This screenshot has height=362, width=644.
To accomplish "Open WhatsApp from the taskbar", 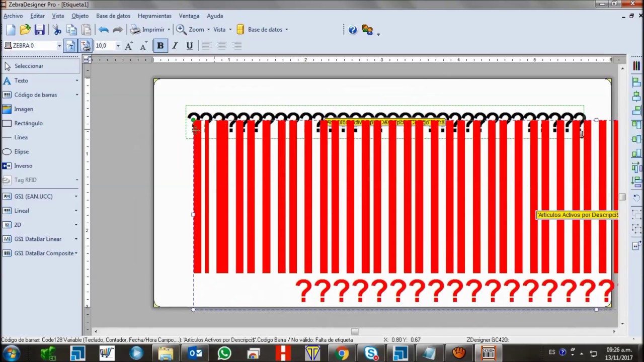I will pyautogui.click(x=224, y=353).
